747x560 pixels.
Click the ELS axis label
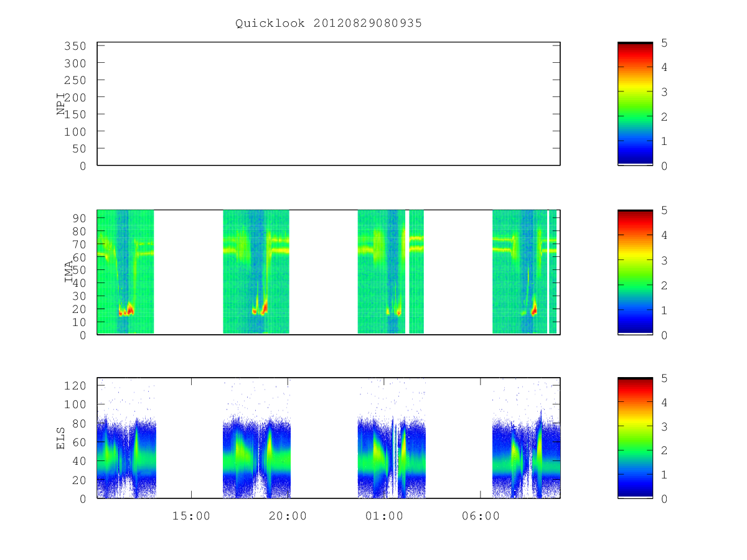(61, 437)
